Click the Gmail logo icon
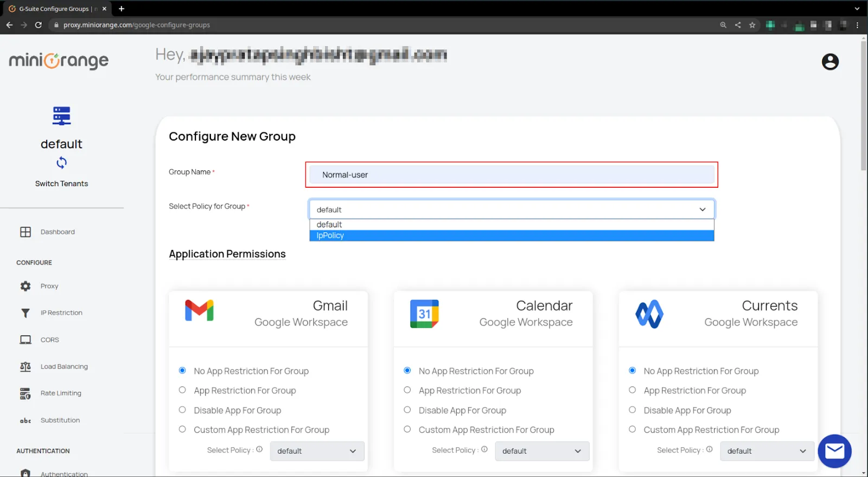 pos(199,310)
